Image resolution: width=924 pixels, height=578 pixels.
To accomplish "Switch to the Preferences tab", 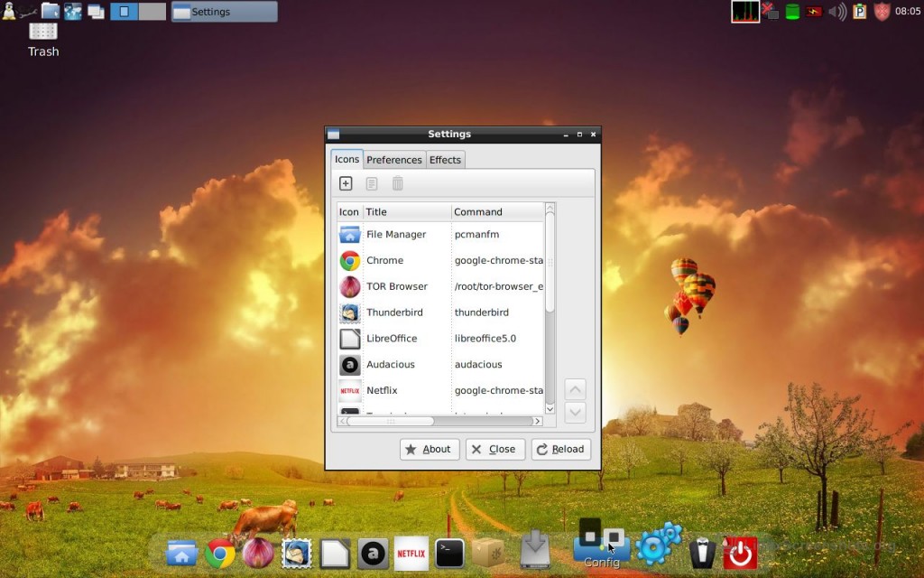I will point(394,160).
